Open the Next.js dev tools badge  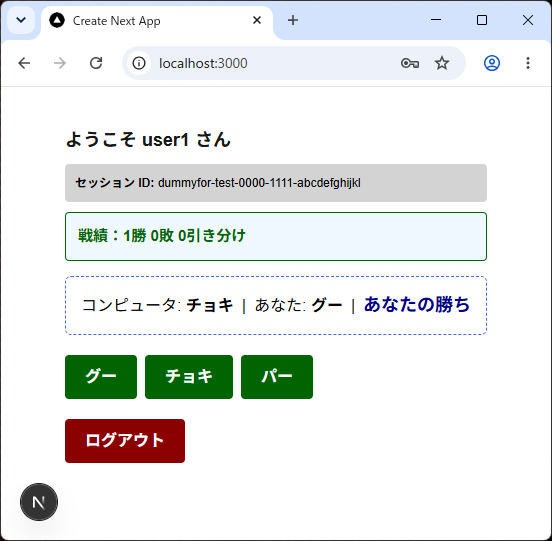click(x=39, y=502)
